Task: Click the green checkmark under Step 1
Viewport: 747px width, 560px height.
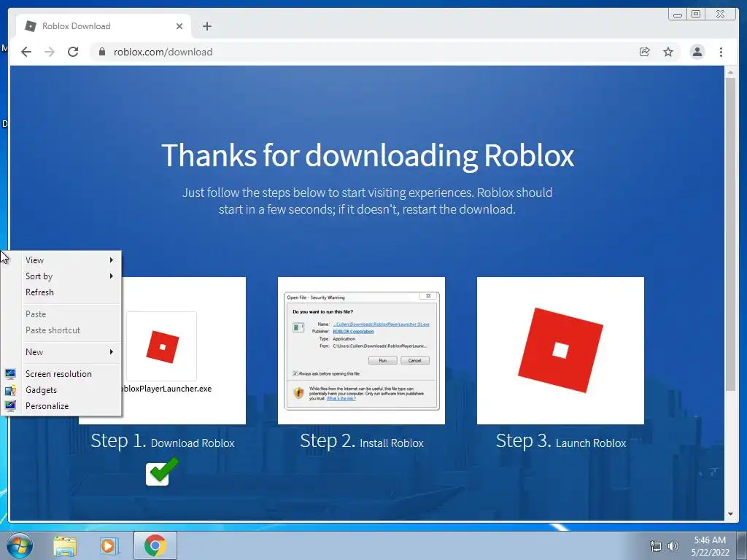Action: pyautogui.click(x=162, y=472)
